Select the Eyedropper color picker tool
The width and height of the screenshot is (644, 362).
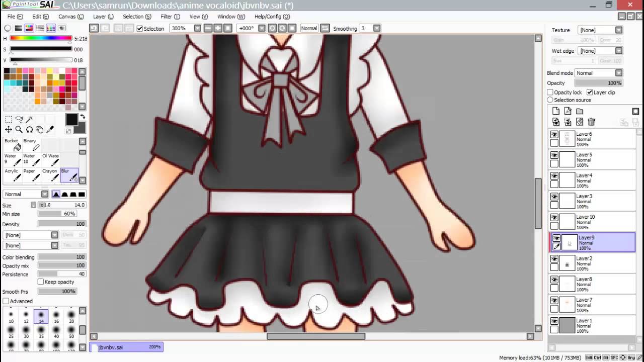50,130
